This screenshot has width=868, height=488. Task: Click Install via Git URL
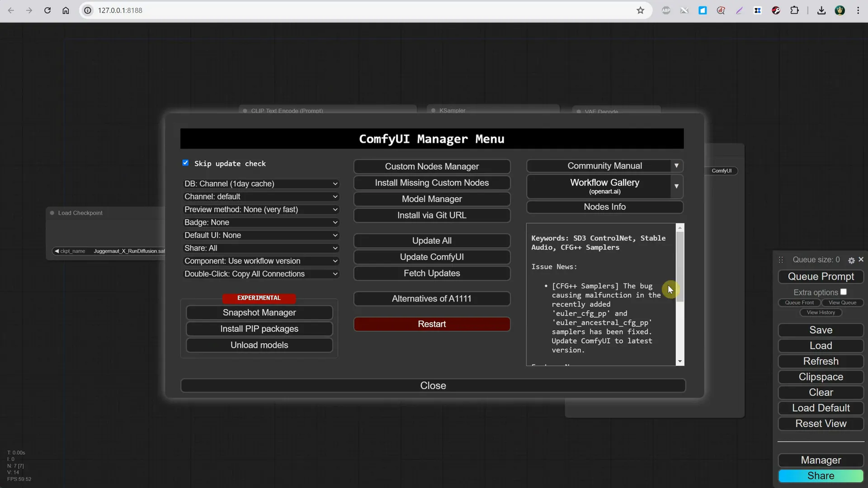(432, 215)
